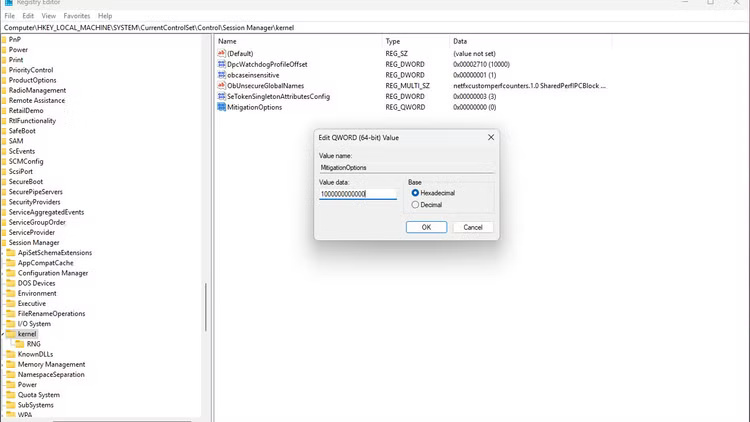Click the DOS Devices folder icon
The image size is (750, 422).
pos(11,283)
